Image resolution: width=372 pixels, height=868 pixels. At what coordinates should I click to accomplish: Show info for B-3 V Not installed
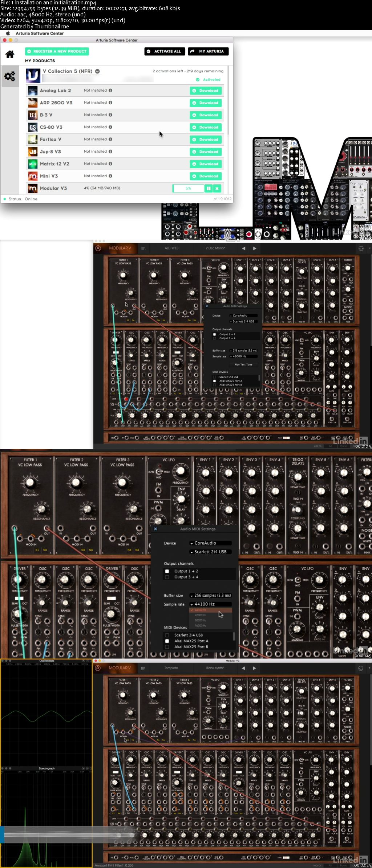(x=110, y=115)
